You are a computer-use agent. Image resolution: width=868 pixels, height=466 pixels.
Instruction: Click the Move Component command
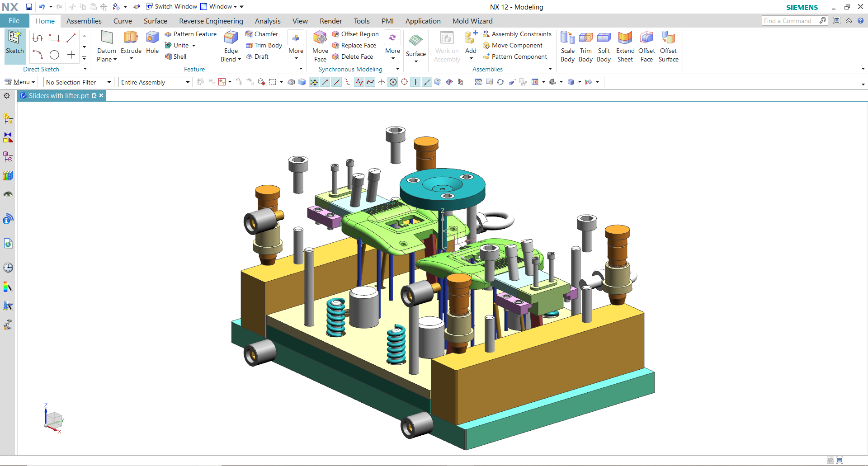click(x=513, y=45)
